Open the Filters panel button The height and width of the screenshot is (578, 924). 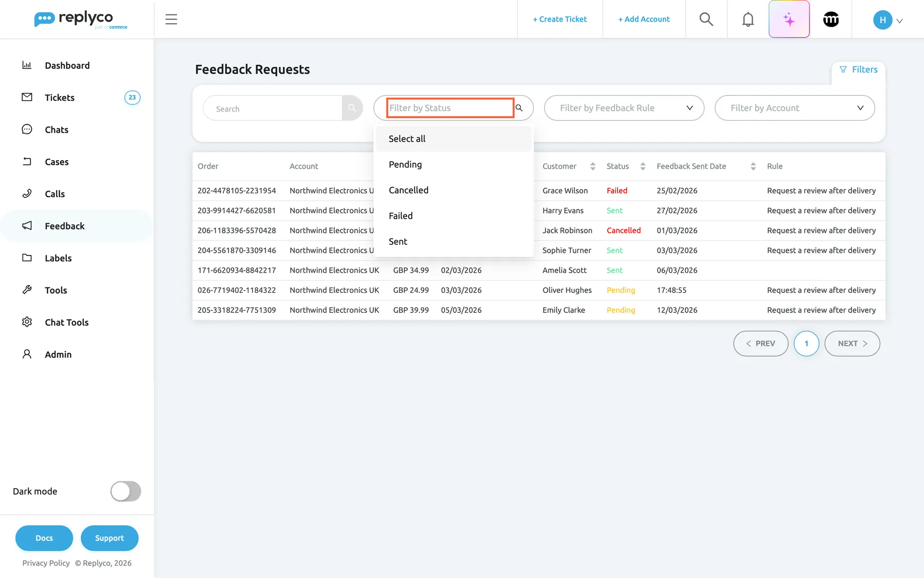click(858, 69)
